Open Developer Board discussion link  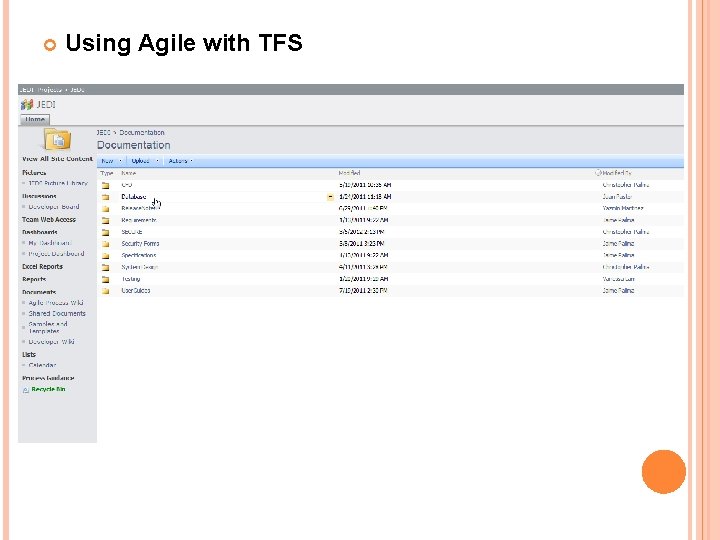(54, 207)
